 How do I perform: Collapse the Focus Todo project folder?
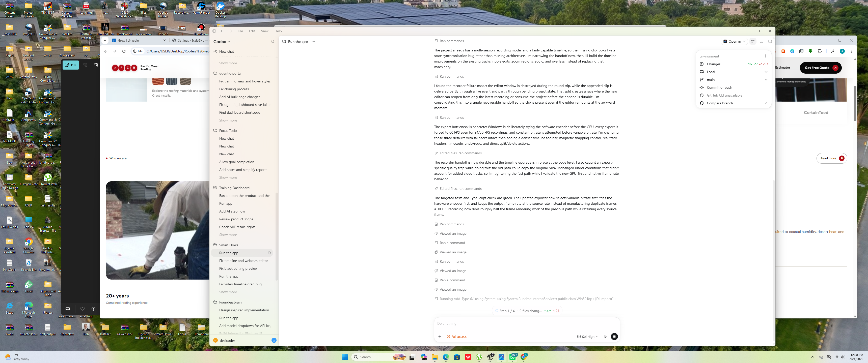[x=228, y=131]
